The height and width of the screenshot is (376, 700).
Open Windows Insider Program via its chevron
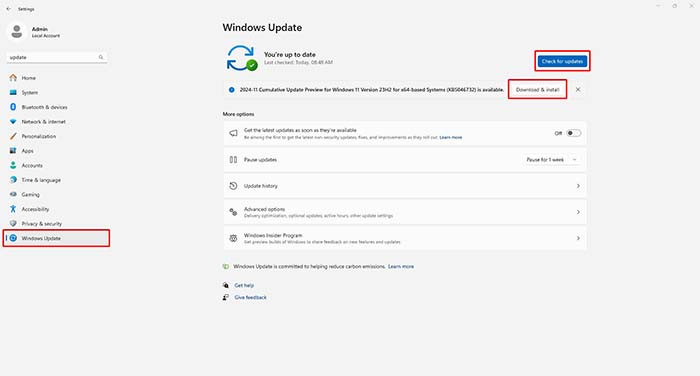tap(578, 238)
